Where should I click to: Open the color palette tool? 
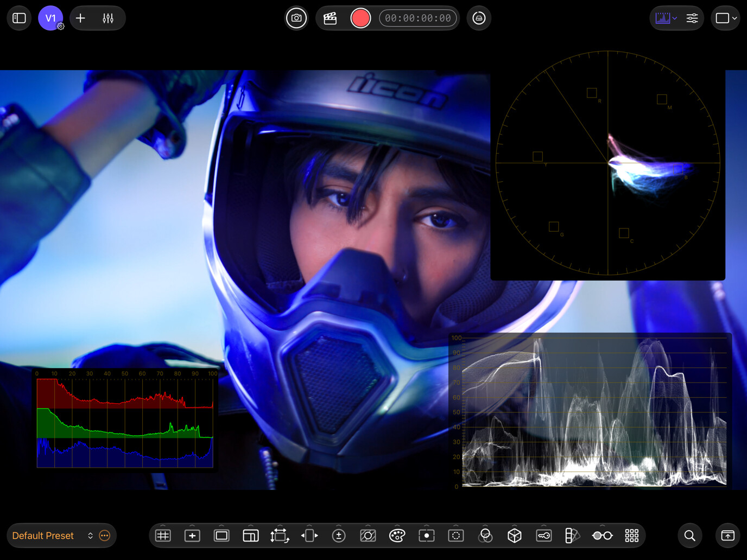point(397,536)
